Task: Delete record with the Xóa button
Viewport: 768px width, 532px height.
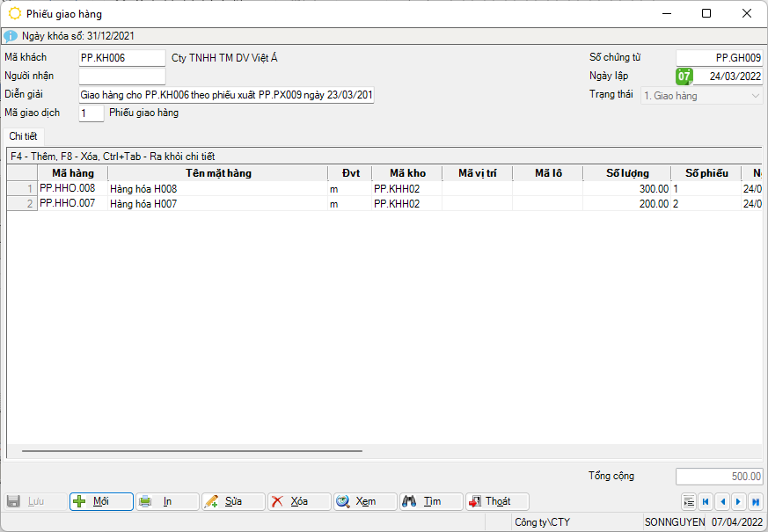Action: pos(299,501)
